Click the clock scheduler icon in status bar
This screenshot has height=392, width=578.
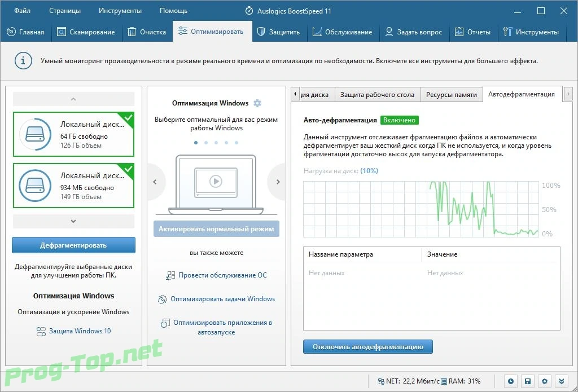click(510, 381)
